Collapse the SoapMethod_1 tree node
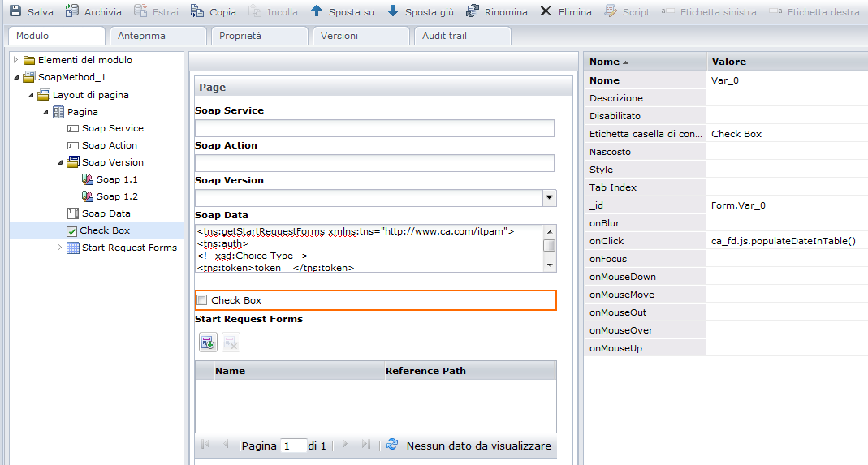This screenshot has width=868, height=465. click(16, 78)
